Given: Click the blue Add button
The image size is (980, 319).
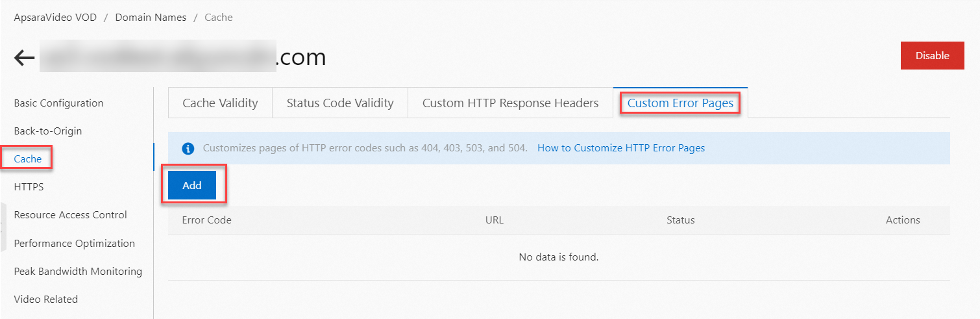Looking at the screenshot, I should point(192,186).
